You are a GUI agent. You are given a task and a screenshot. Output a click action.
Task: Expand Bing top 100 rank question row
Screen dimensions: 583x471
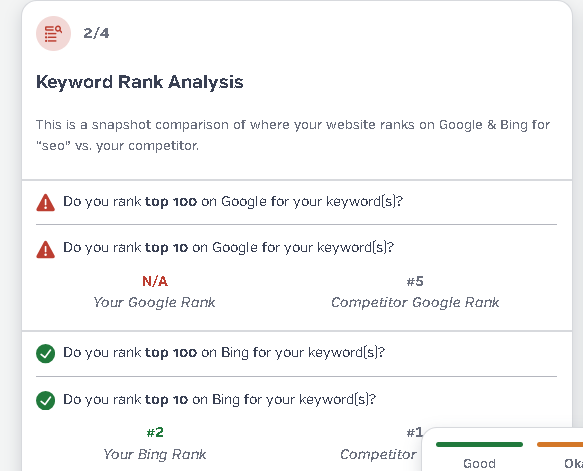tap(296, 353)
